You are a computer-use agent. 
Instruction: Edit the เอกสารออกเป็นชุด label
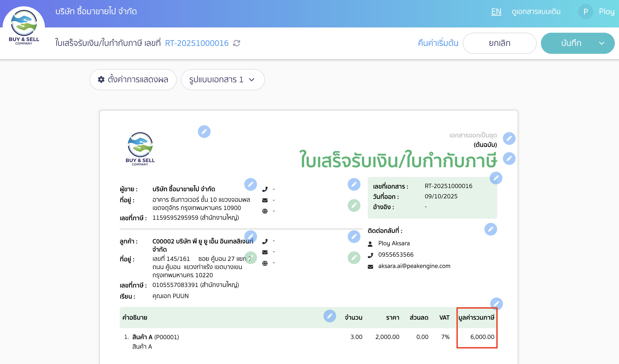coord(509,138)
